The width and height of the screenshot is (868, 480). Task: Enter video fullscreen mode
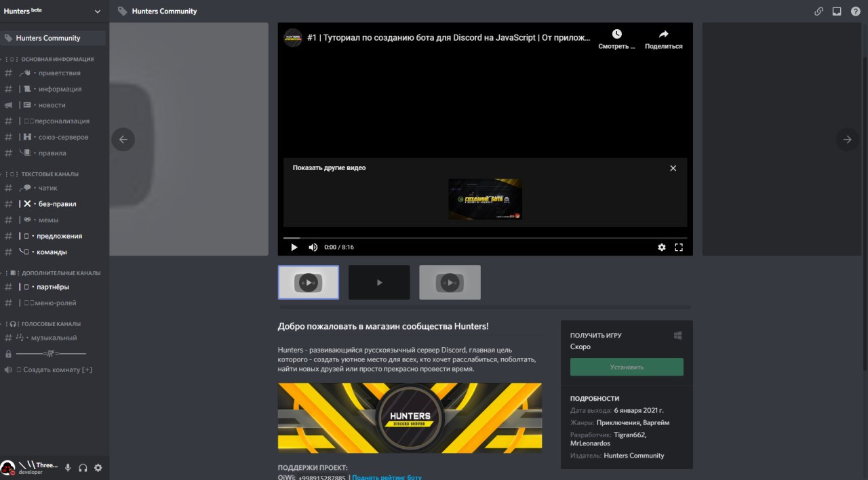pyautogui.click(x=679, y=247)
